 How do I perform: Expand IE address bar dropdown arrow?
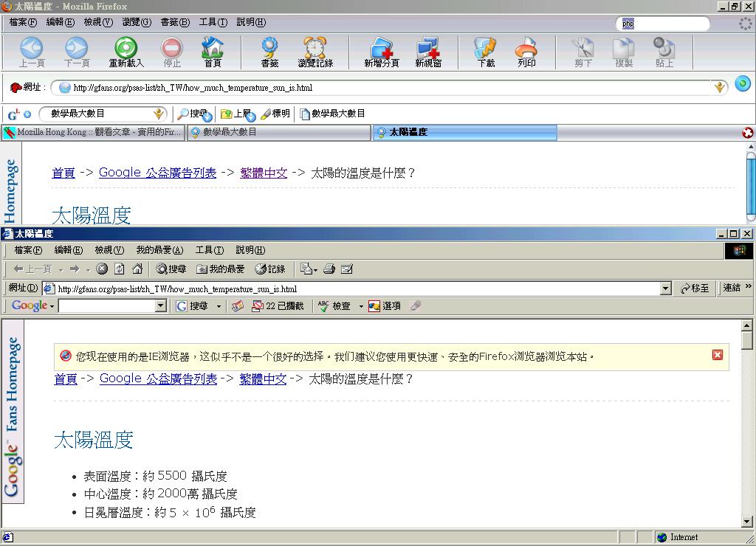[665, 288]
